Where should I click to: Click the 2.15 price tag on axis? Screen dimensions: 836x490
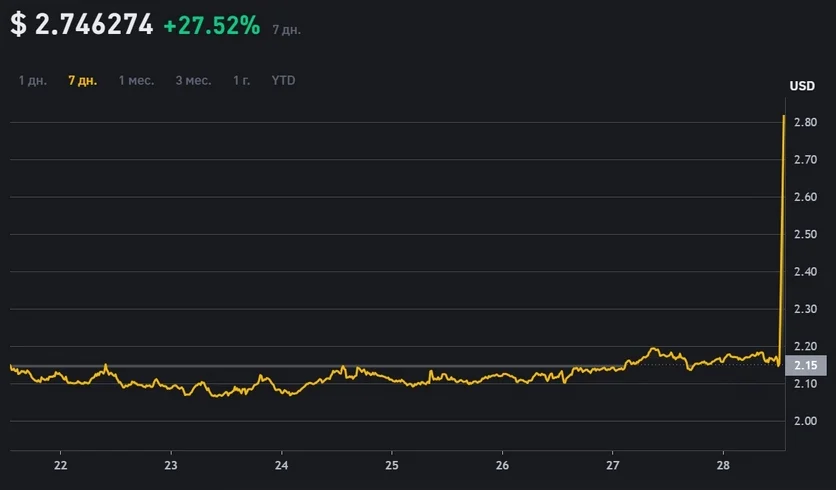pos(806,365)
